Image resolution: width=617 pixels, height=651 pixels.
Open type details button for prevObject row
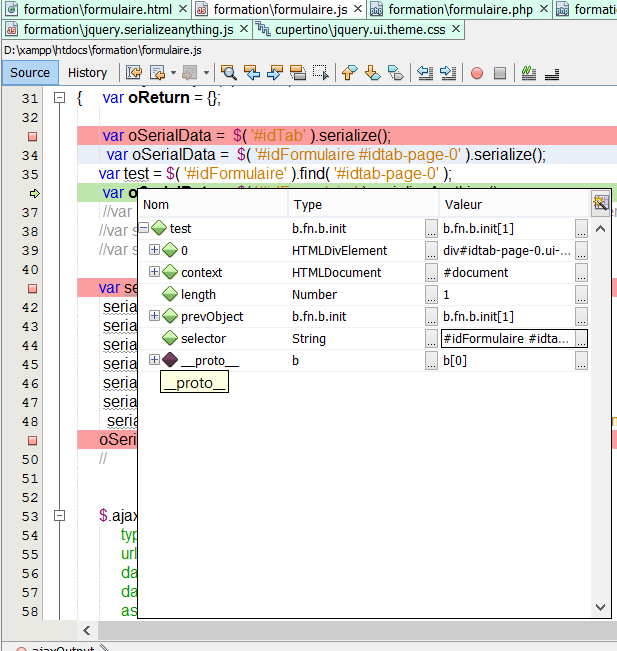(x=431, y=316)
